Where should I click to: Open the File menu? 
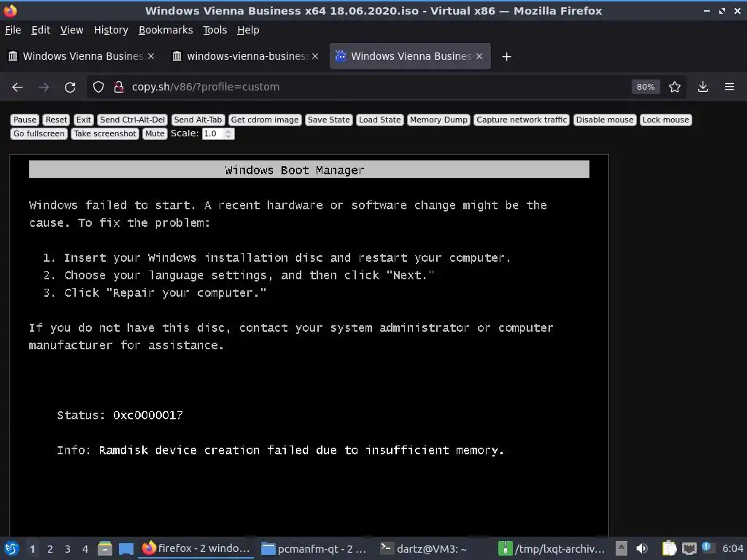click(13, 30)
